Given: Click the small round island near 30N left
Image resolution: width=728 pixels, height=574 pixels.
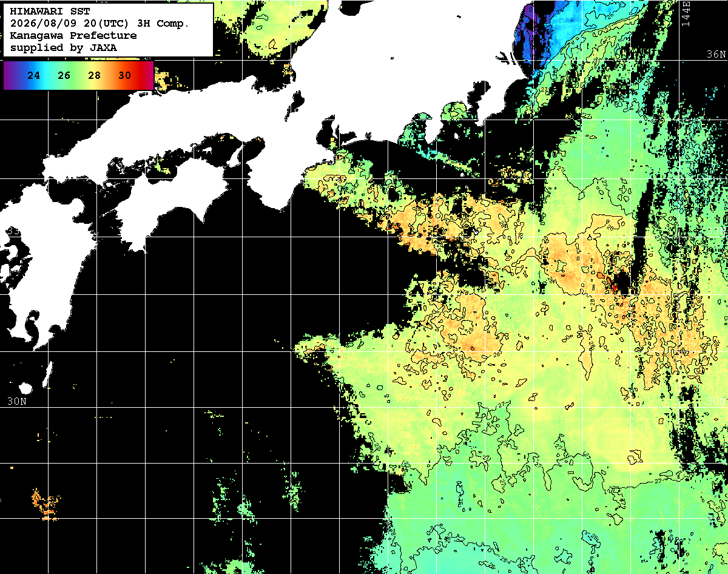Looking at the screenshot, I should [25, 388].
